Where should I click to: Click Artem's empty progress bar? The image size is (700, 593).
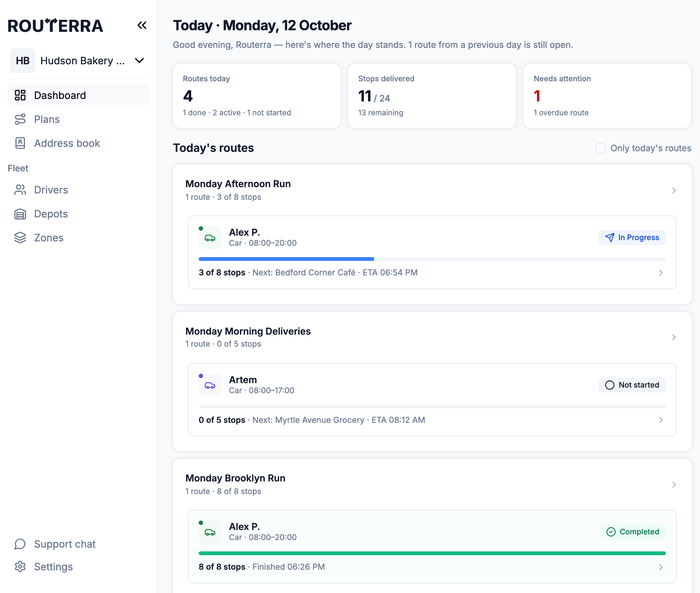pos(432,406)
